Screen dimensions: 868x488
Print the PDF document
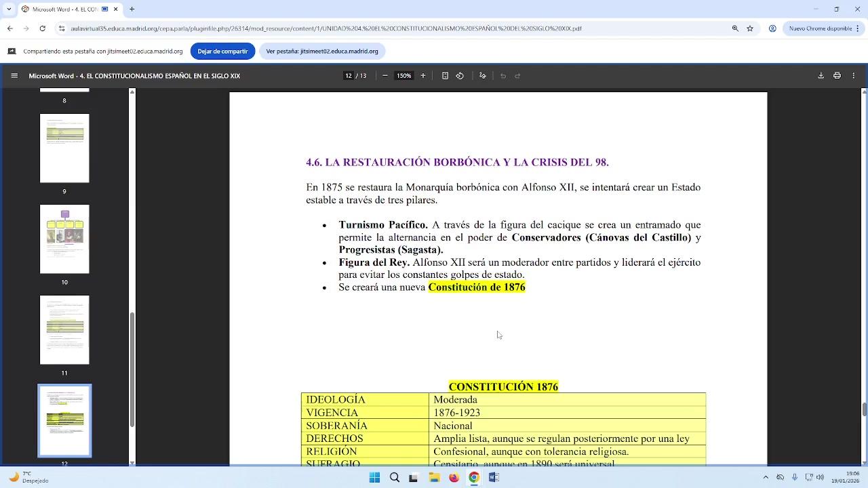(837, 76)
